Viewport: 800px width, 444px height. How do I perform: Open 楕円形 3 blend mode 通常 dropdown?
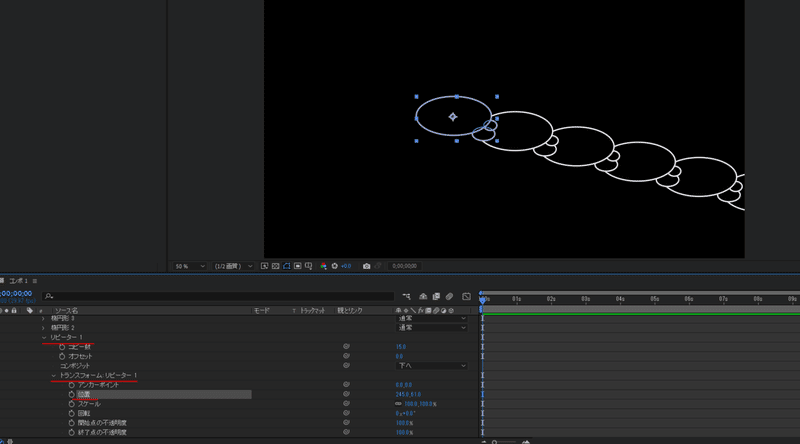click(432, 318)
